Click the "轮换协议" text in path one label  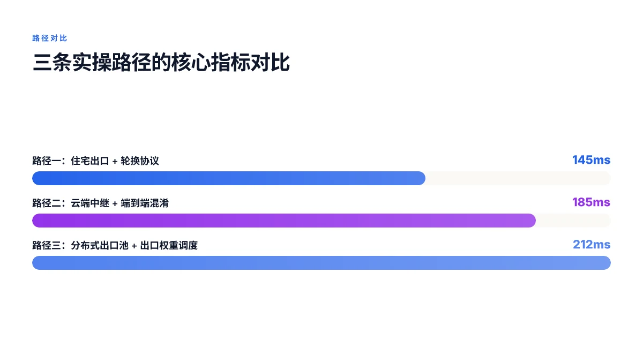pos(140,161)
